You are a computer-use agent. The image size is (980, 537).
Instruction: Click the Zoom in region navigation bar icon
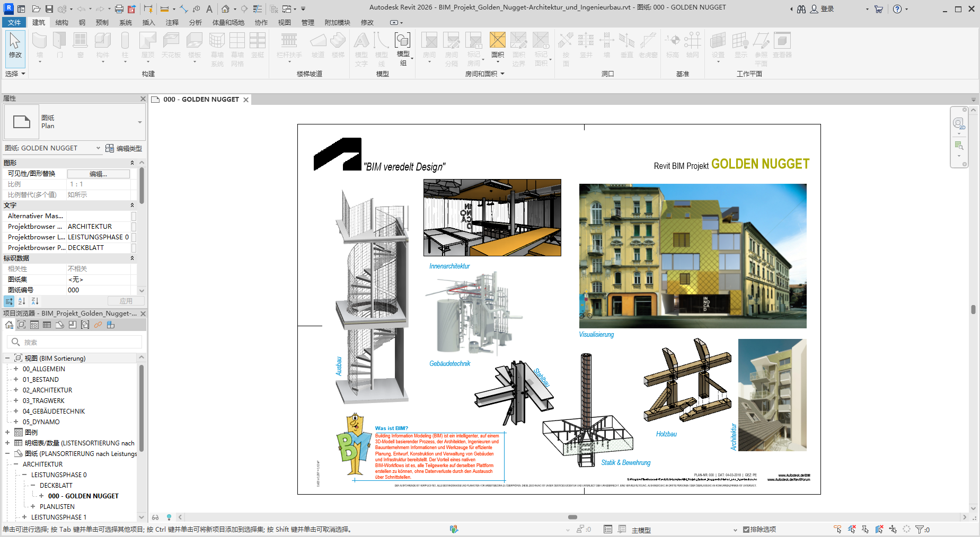pyautogui.click(x=958, y=145)
